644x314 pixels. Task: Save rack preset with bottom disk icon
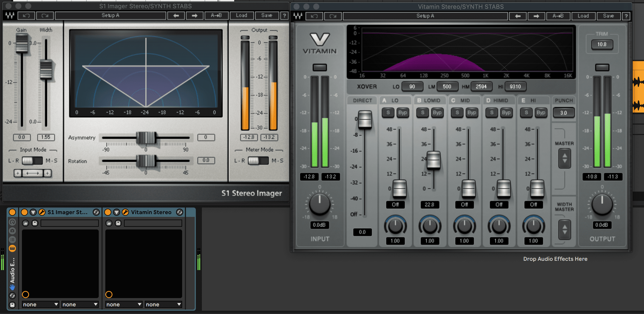click(x=12, y=305)
